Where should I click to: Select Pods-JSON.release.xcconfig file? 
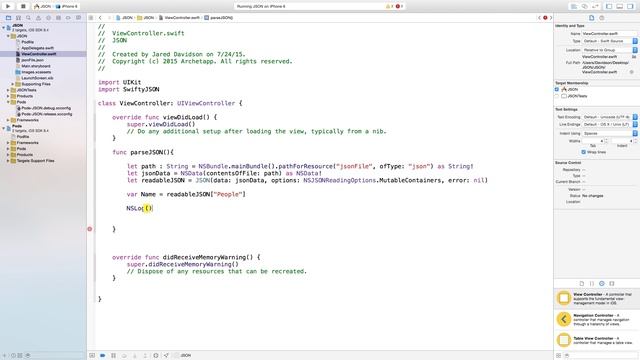(43, 114)
